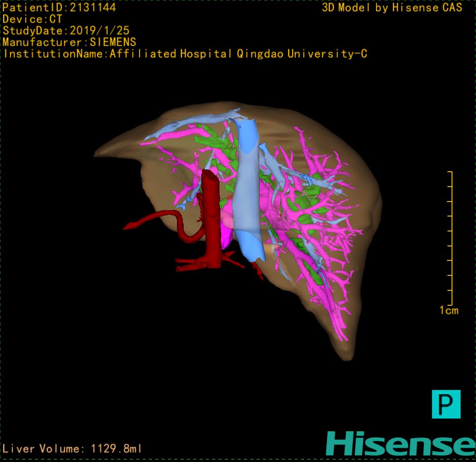Click the 3D Model by Hisense CAS text
Viewport: 476px width, 462px height.
click(392, 7)
